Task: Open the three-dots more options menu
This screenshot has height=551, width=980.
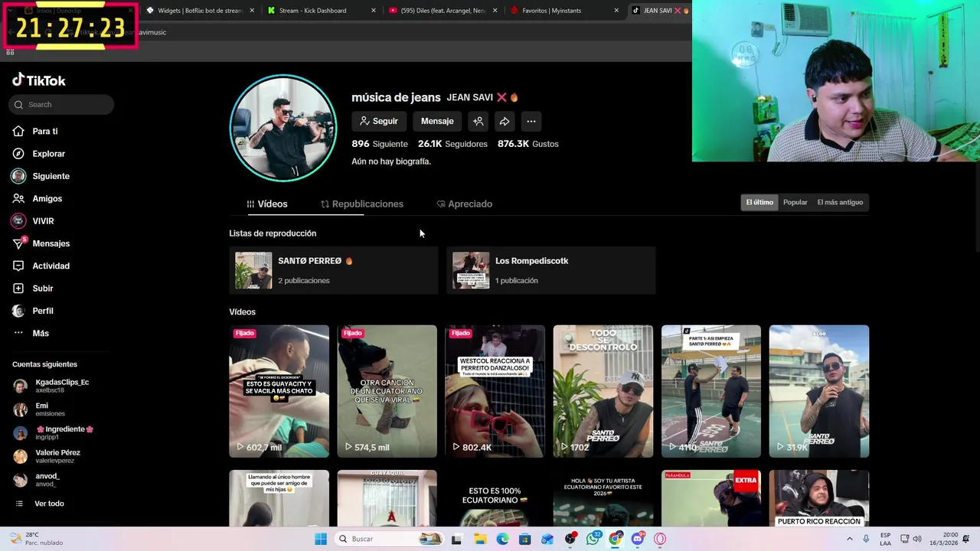Action: coord(531,121)
